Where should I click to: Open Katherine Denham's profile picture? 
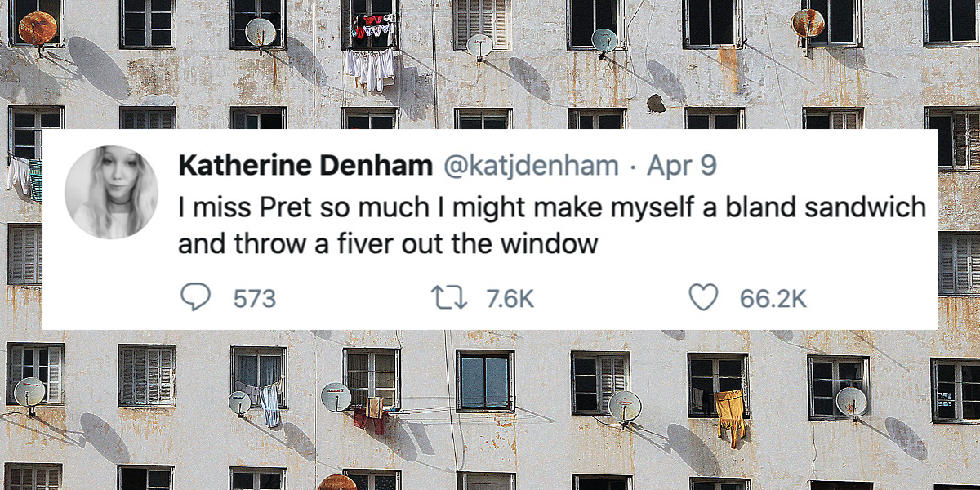click(111, 192)
